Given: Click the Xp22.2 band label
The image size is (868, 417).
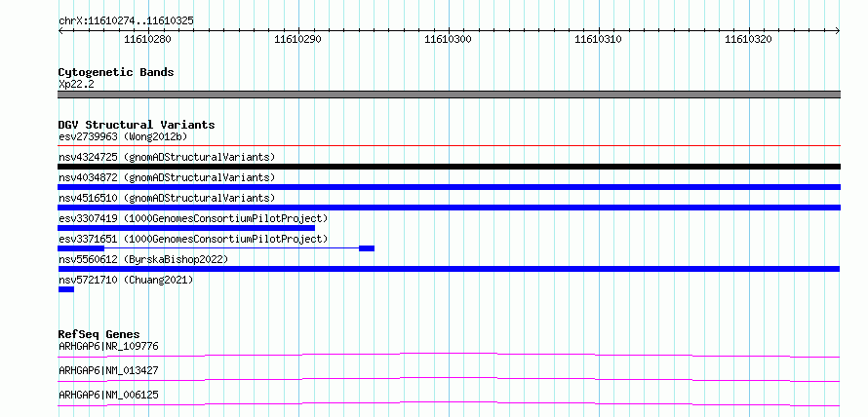Looking at the screenshot, I should [76, 84].
